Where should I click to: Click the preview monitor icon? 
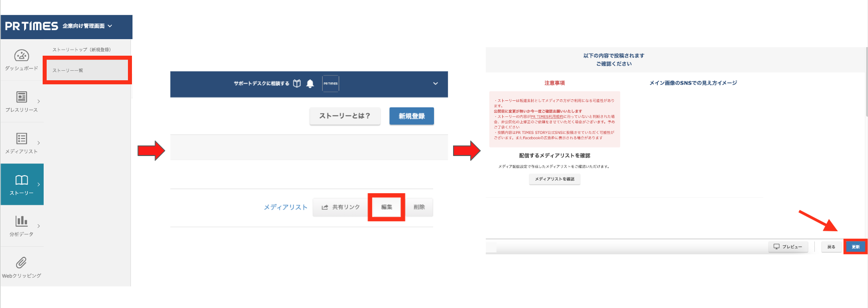point(776,247)
